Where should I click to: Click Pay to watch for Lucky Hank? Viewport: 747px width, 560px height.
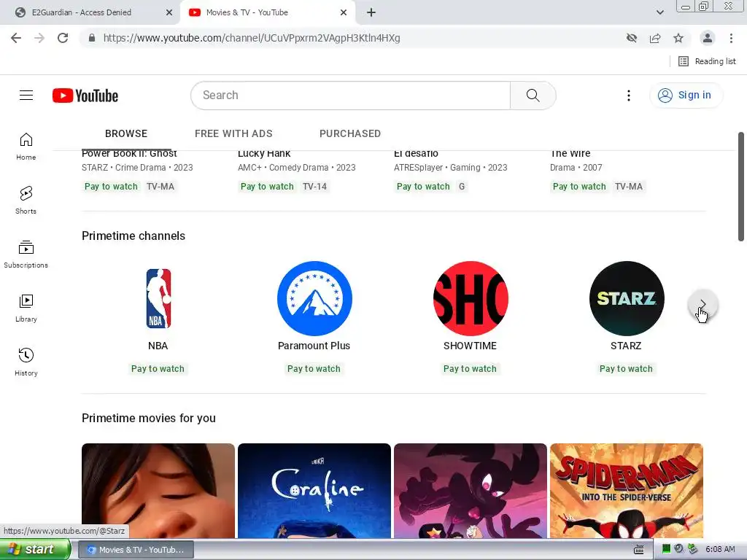[267, 187]
